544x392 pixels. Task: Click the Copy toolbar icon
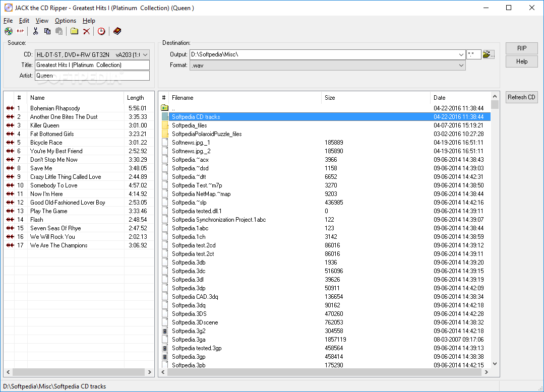[47, 31]
